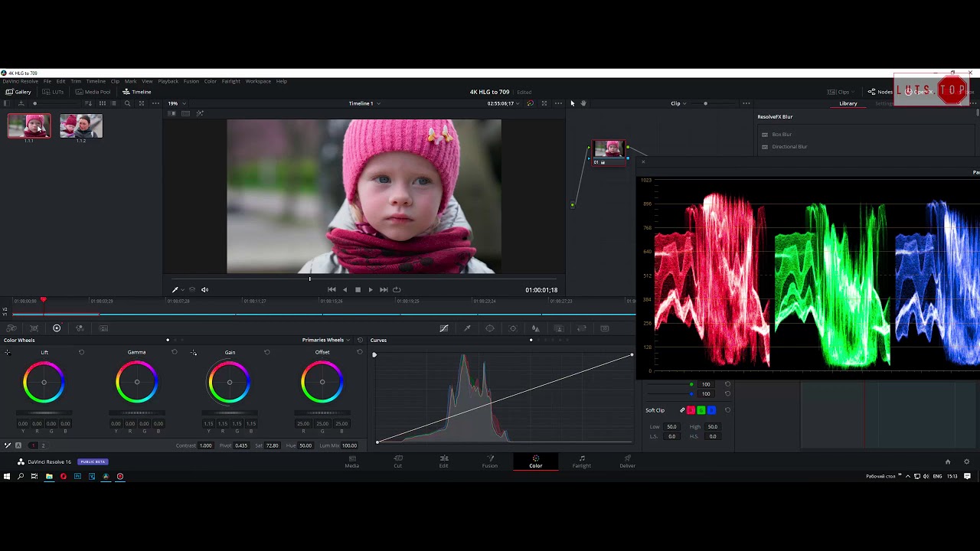
Task: Select the hand pan tool in node editor
Action: [x=583, y=103]
